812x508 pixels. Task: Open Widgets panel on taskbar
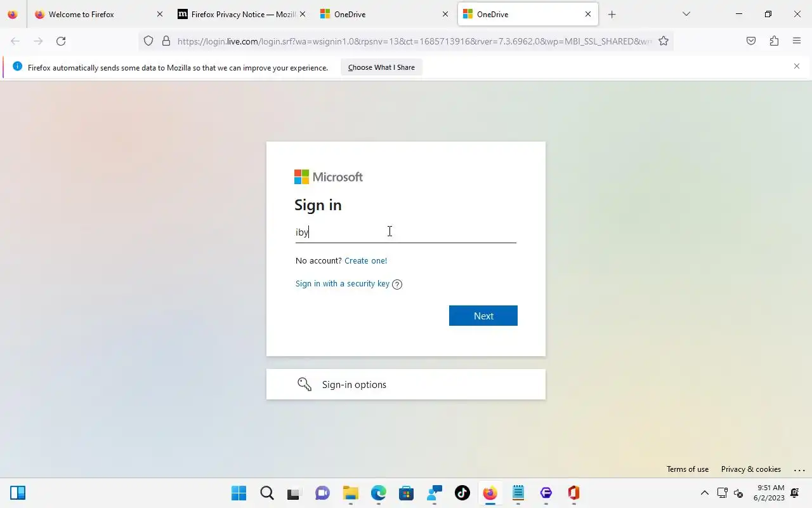click(18, 493)
